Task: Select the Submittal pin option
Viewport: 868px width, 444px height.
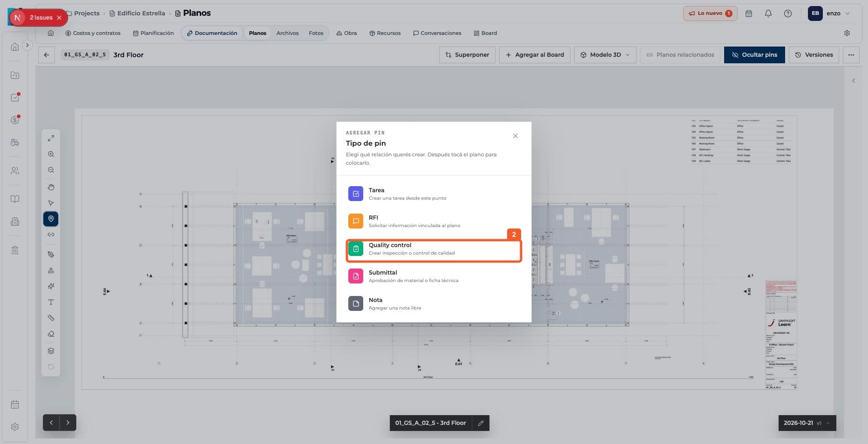Action: 434,276
